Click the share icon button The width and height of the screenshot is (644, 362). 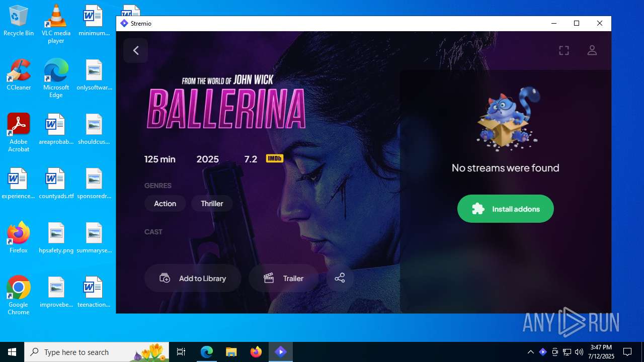pyautogui.click(x=340, y=278)
